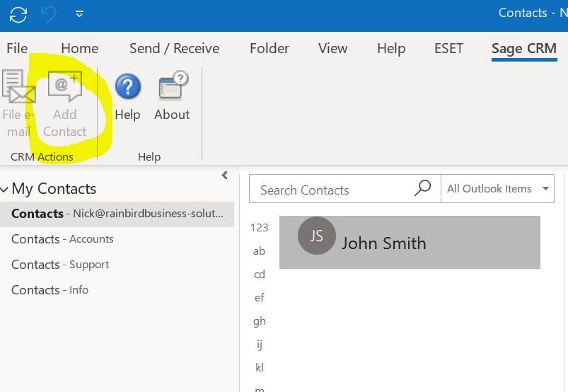568x392 pixels.
Task: Click the JS avatar of John Smith
Action: [x=317, y=236]
